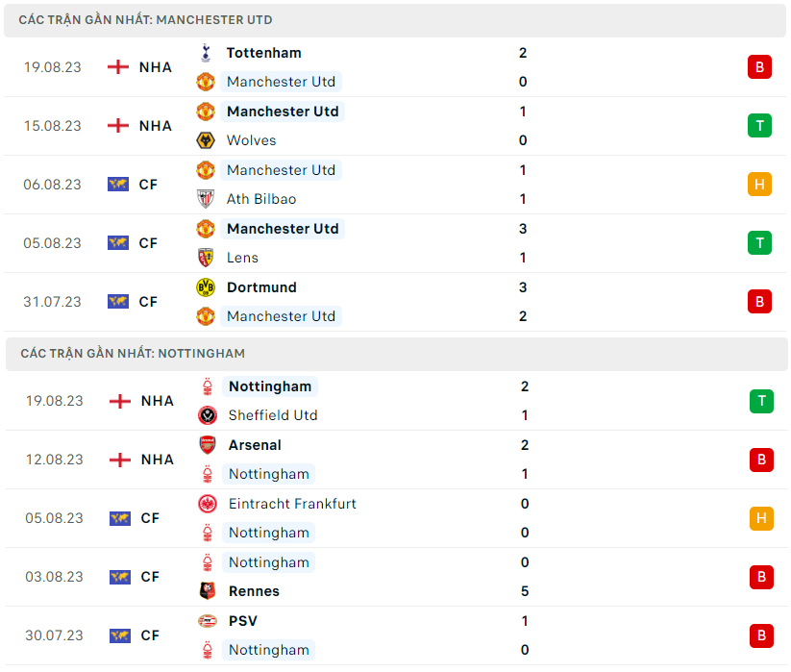Open the Nottingham recent matches header
This screenshot has width=791, height=672.
coord(133,354)
